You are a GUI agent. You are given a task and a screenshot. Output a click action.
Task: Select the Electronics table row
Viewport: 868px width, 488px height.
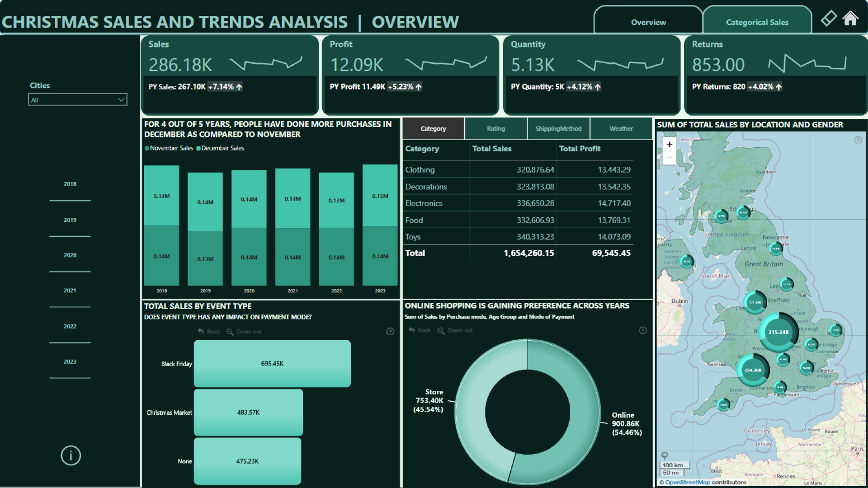[x=518, y=203]
